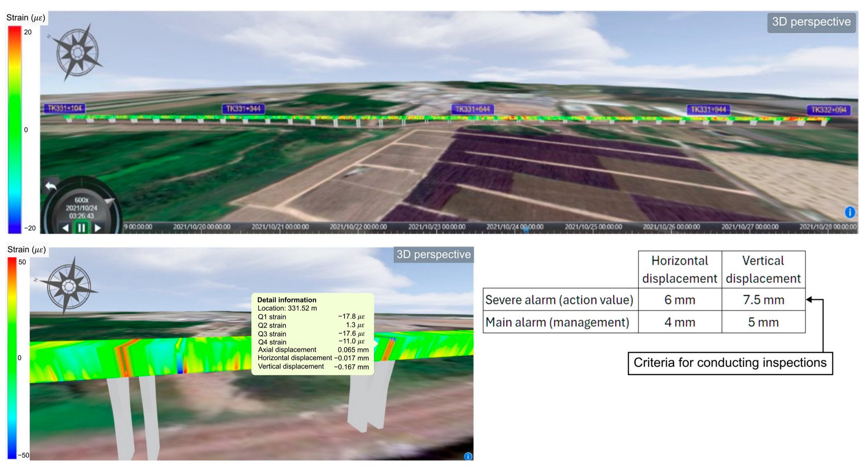
Task: Open the blue info icon in top view
Action: 850,212
